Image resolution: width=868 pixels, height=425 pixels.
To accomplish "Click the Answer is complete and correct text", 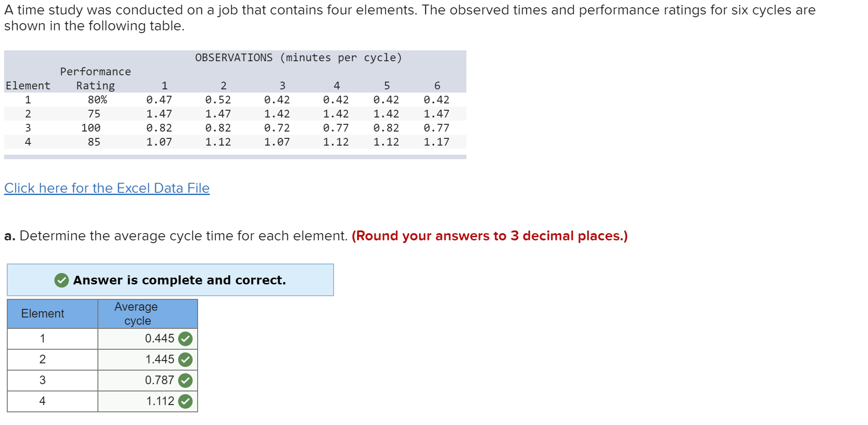I will pyautogui.click(x=179, y=280).
